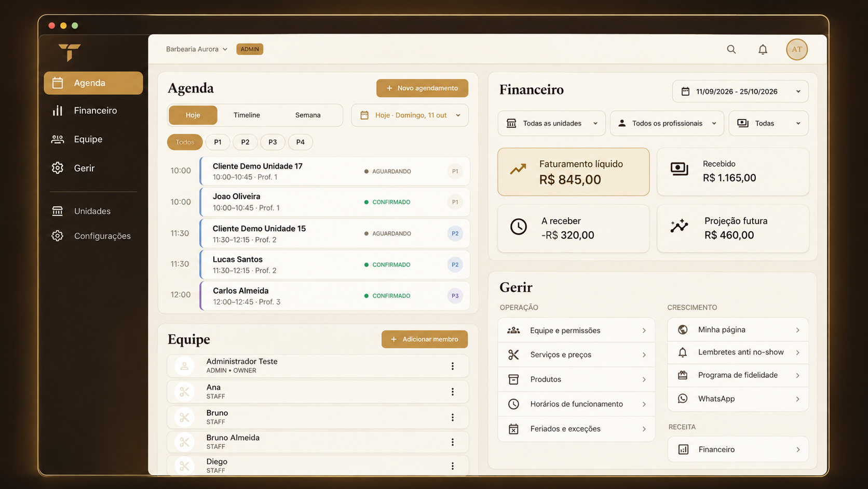
Task: Click the globe icon for Minha página
Action: click(x=683, y=329)
